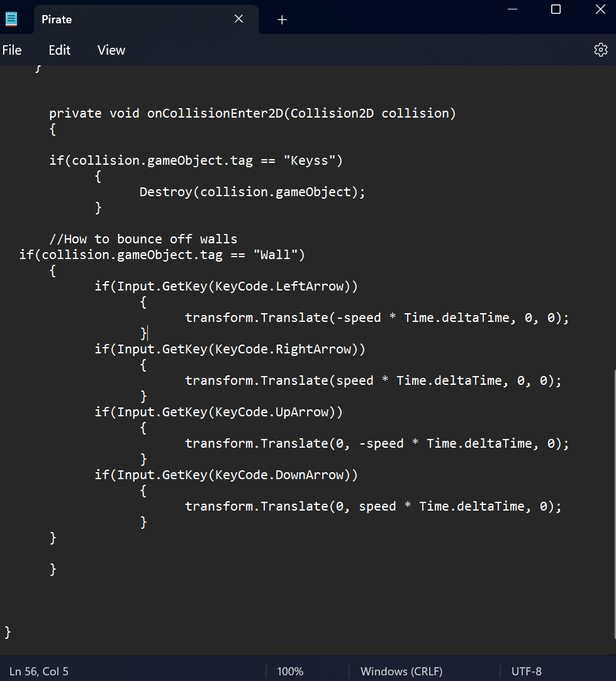The height and width of the screenshot is (681, 616).
Task: Minimize the Notepad window
Action: pos(513,9)
